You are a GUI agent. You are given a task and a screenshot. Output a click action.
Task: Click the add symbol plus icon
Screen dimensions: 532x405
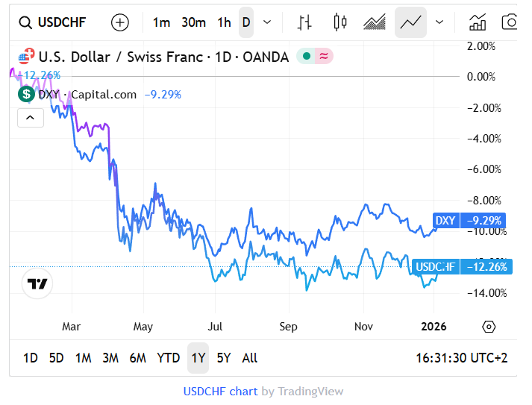coord(119,22)
